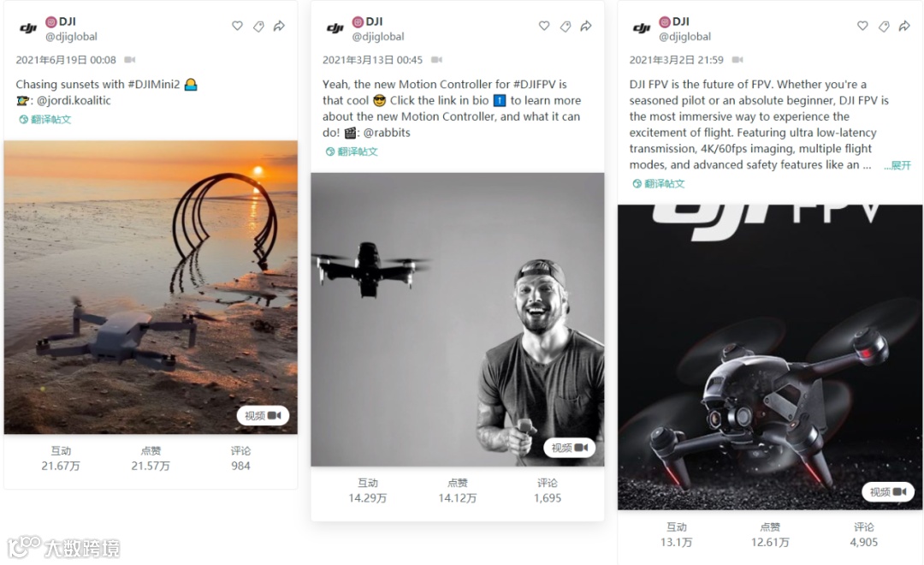Click tag icon on Motion Controller post
The width and height of the screenshot is (924, 565).
pyautogui.click(x=566, y=26)
